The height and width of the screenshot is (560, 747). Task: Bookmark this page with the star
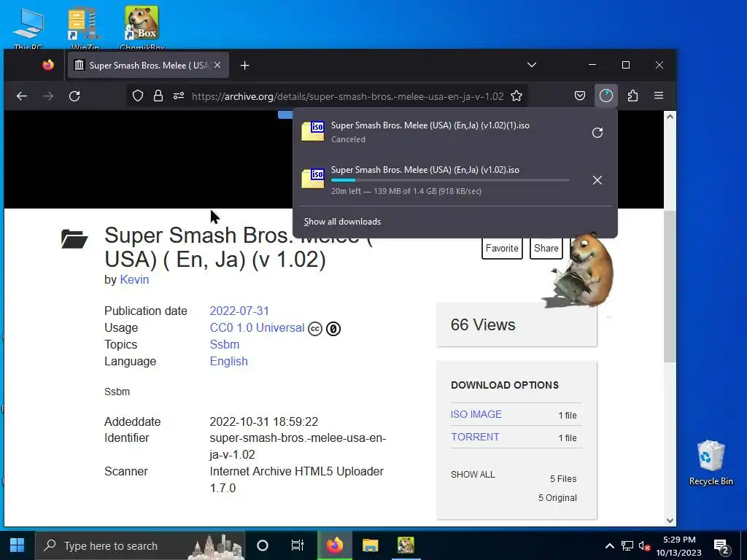(516, 96)
